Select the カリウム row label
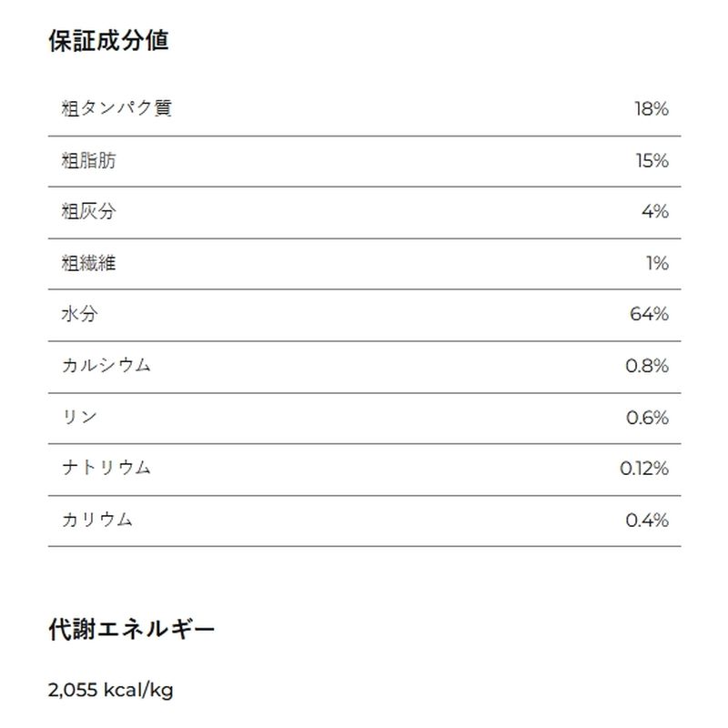The height and width of the screenshot is (728, 728). (x=97, y=520)
